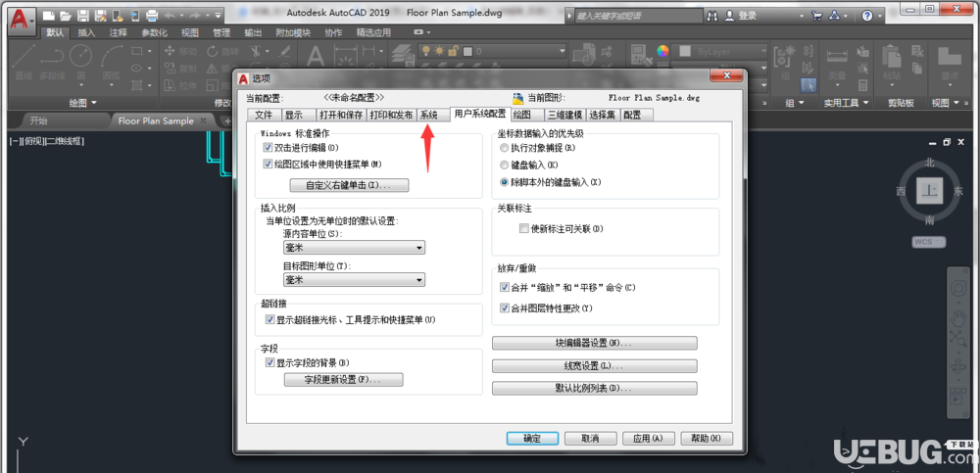Toggle display background of fields checkbox
This screenshot has height=473, width=980.
[270, 362]
